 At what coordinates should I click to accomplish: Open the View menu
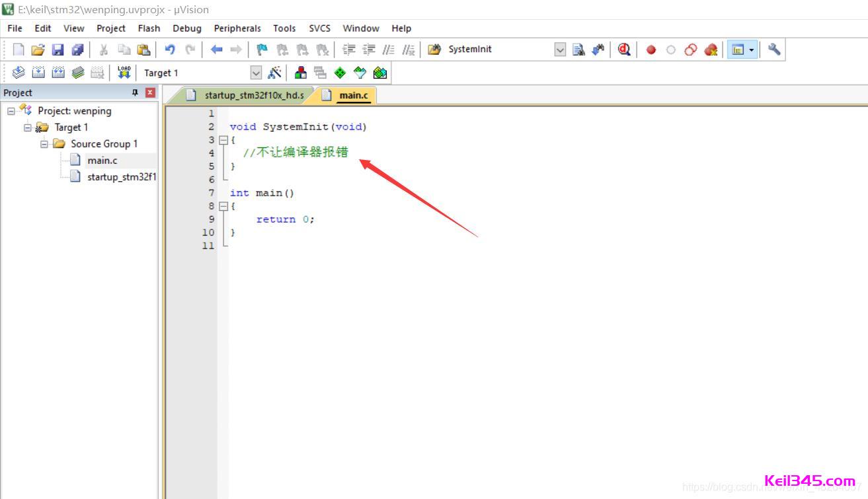pos(74,28)
